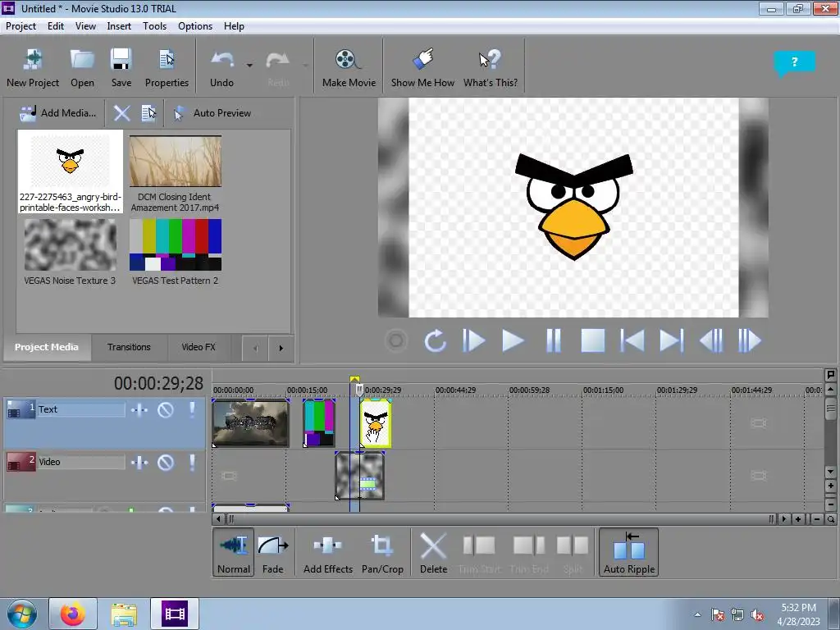Launch Show Me How tutorials
The width and height of the screenshot is (840, 630).
[422, 67]
